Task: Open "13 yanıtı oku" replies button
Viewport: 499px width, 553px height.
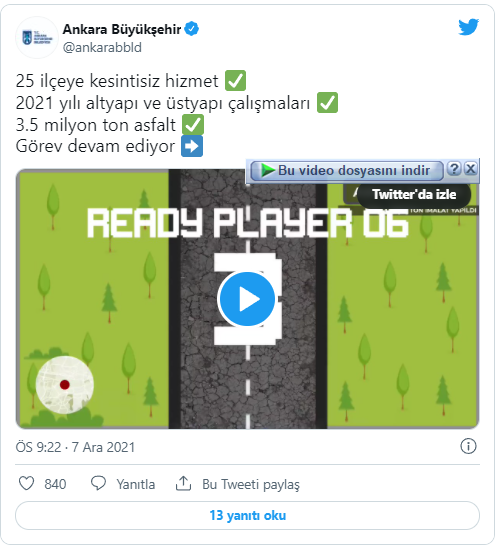Action: [247, 515]
